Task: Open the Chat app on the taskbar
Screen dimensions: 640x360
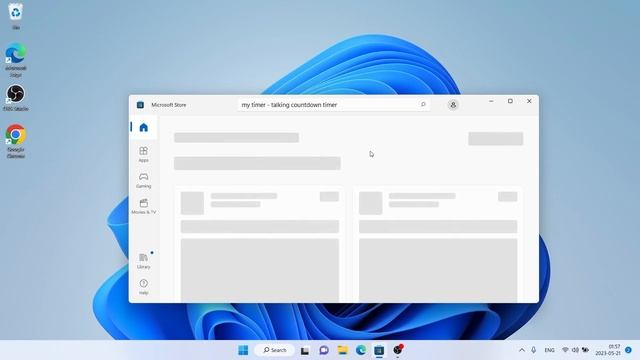Action: pyautogui.click(x=324, y=350)
